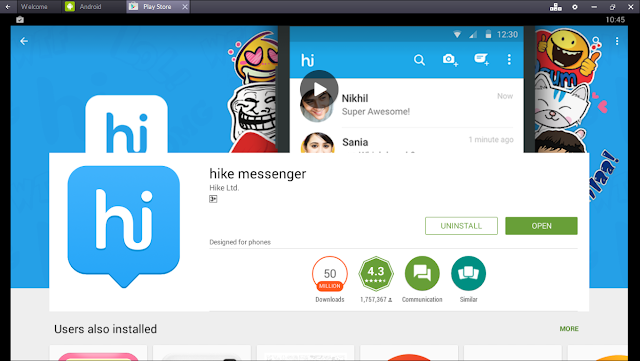Click the three-dot menu in hike screenshot
Image resolution: width=640 pixels, height=361 pixels.
[509, 60]
